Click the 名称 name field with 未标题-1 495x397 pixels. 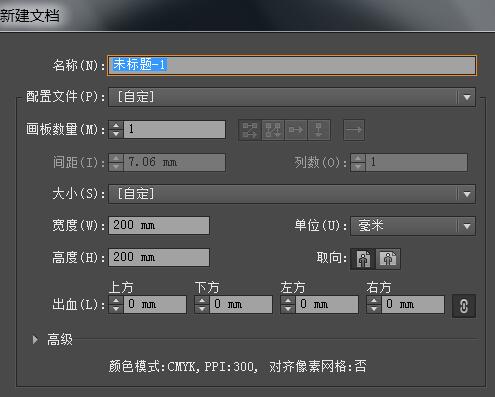(292, 65)
